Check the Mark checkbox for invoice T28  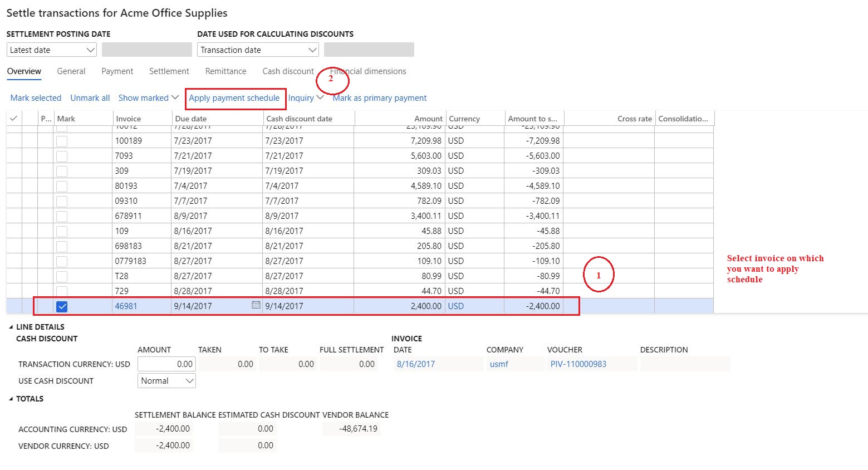[x=61, y=276]
